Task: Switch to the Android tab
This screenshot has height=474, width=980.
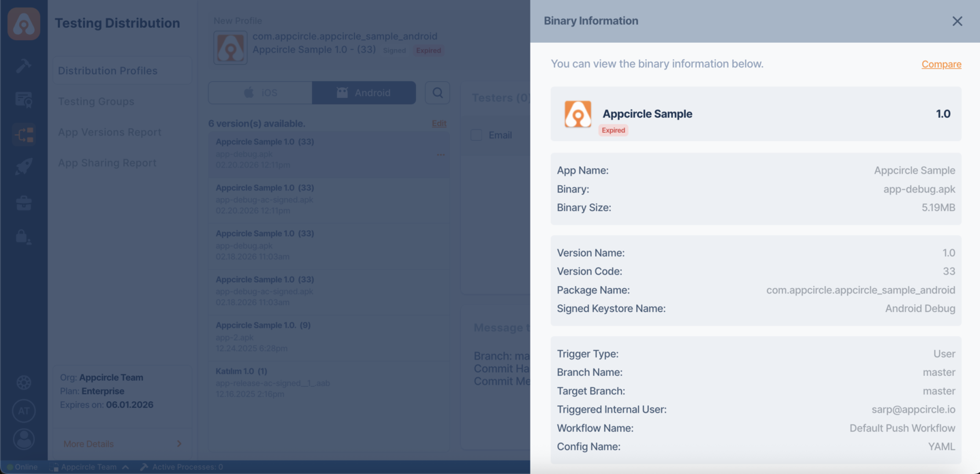Action: coord(364,92)
